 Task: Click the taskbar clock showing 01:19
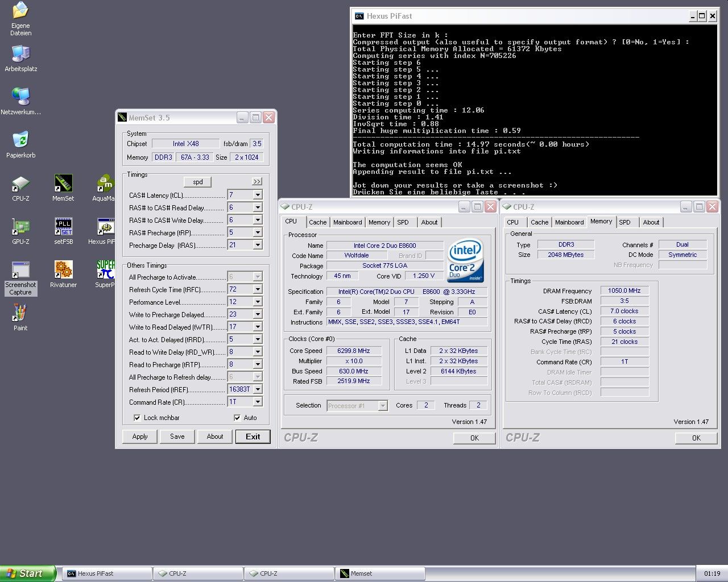[x=712, y=573]
